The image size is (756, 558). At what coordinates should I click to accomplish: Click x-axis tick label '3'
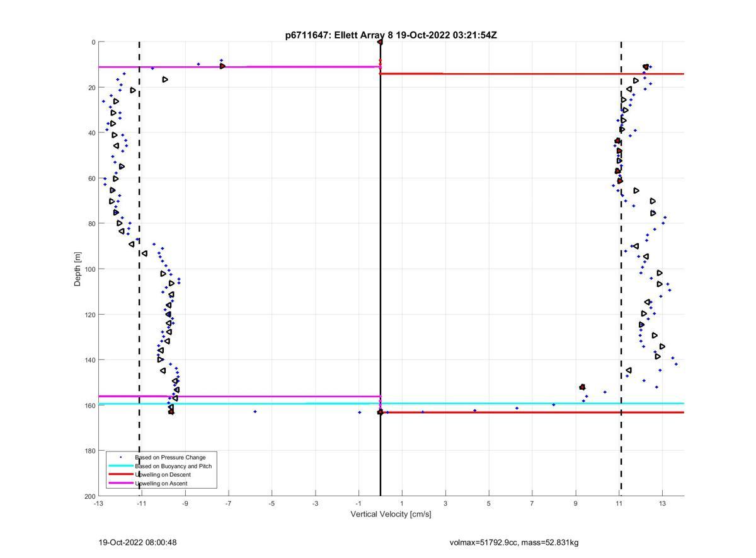(x=445, y=504)
